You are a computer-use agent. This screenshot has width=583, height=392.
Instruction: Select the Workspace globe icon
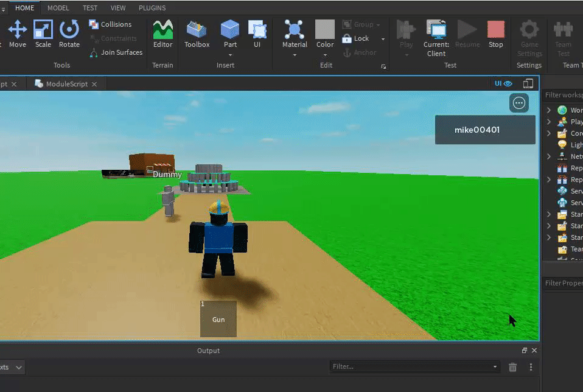click(x=562, y=110)
